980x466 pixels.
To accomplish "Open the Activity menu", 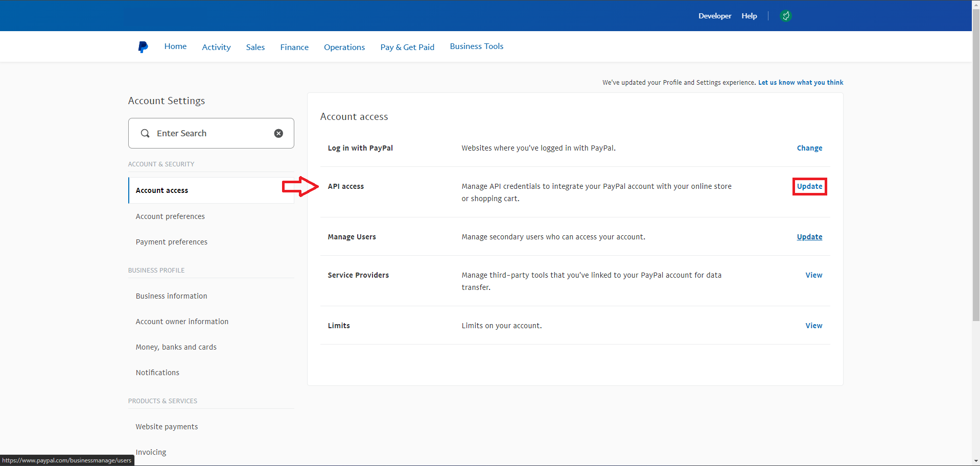I will pyautogui.click(x=216, y=47).
